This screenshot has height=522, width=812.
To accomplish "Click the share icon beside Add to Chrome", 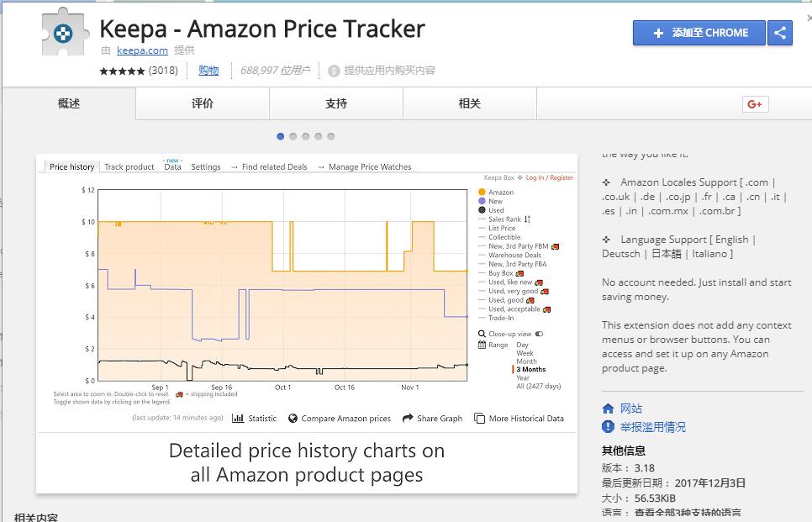I will tap(780, 33).
